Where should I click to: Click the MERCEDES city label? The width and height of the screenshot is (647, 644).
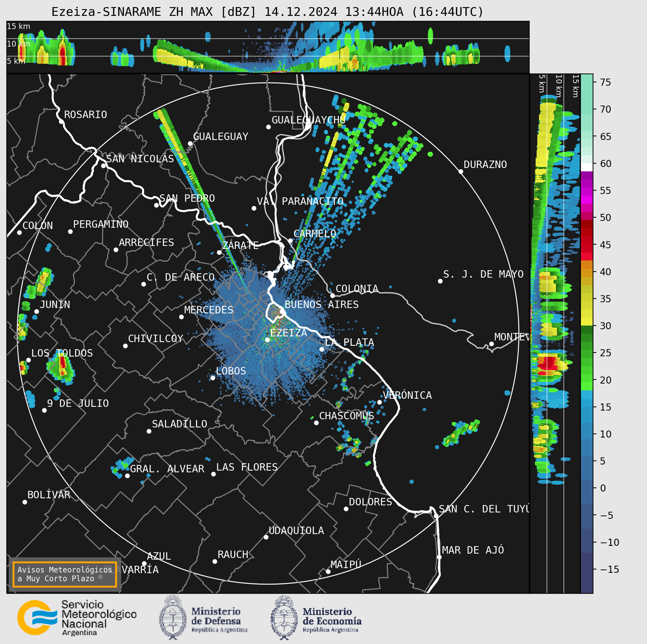[x=209, y=310]
